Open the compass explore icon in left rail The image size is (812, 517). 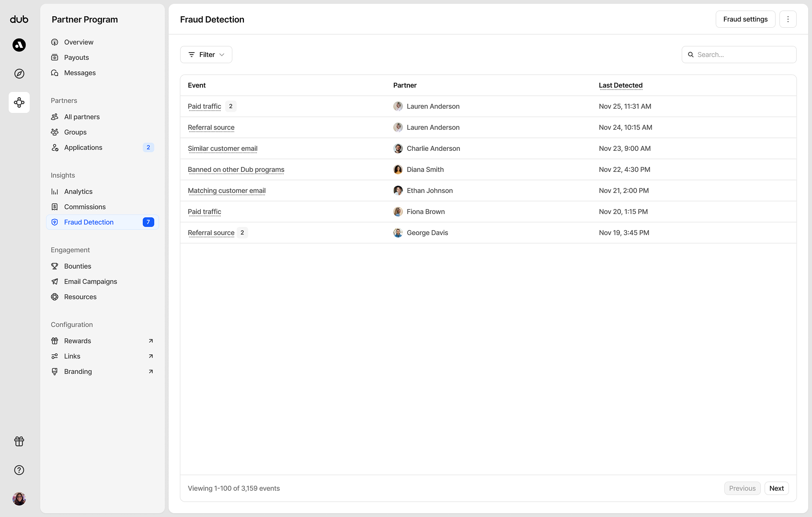pyautogui.click(x=19, y=74)
